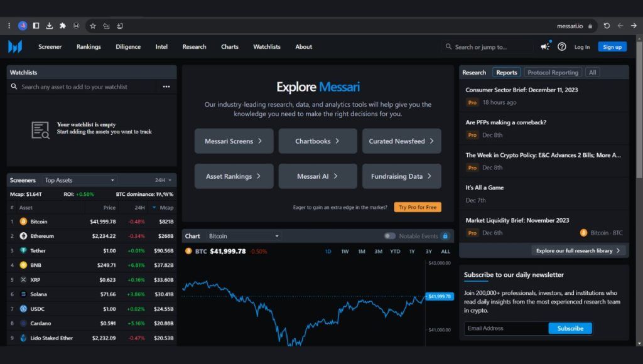
Task: Click the page vertical scrollbar
Action: (x=639, y=110)
